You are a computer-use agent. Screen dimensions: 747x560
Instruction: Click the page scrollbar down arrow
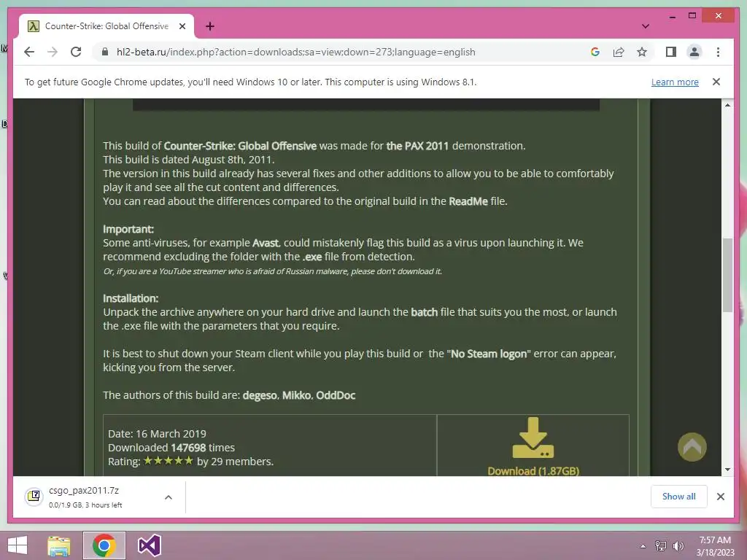(x=727, y=470)
